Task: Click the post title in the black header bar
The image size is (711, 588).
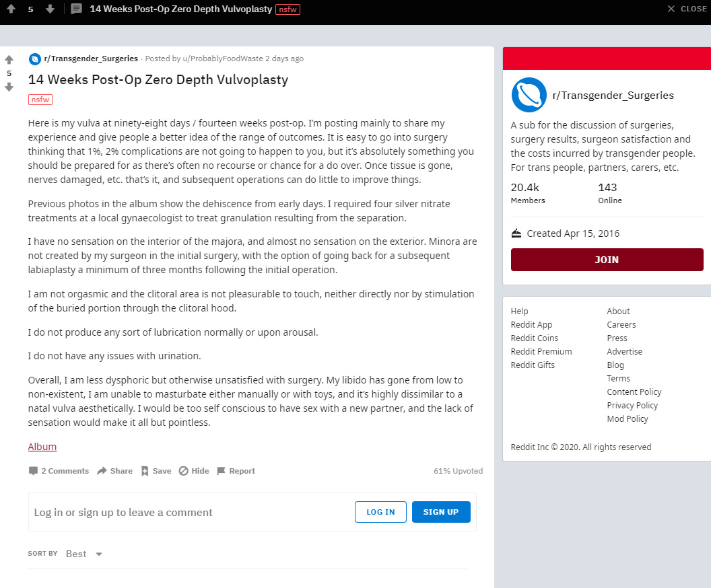Action: 181,9
